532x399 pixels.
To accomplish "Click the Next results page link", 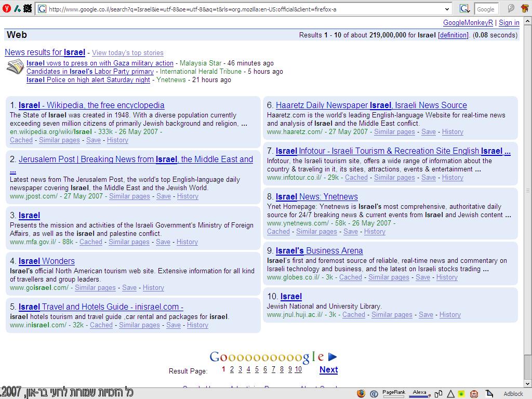I will [328, 369].
